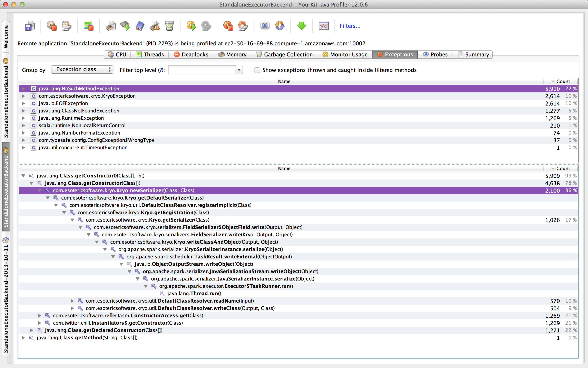Open the Memory tab

[232, 55]
